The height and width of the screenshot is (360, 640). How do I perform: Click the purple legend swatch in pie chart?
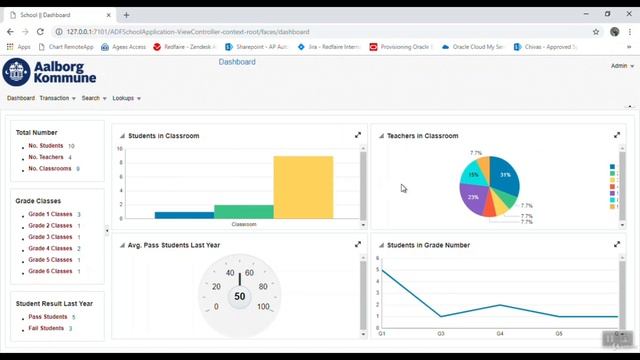tap(612, 193)
